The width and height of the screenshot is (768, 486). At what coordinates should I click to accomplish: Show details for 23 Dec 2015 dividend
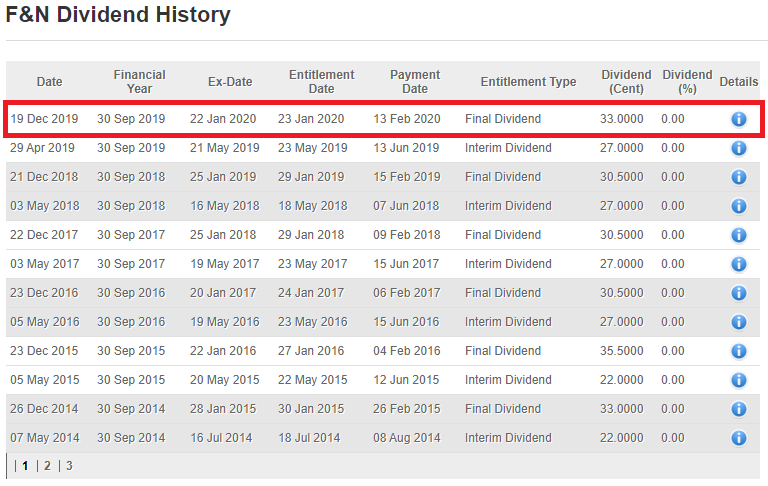tap(738, 351)
